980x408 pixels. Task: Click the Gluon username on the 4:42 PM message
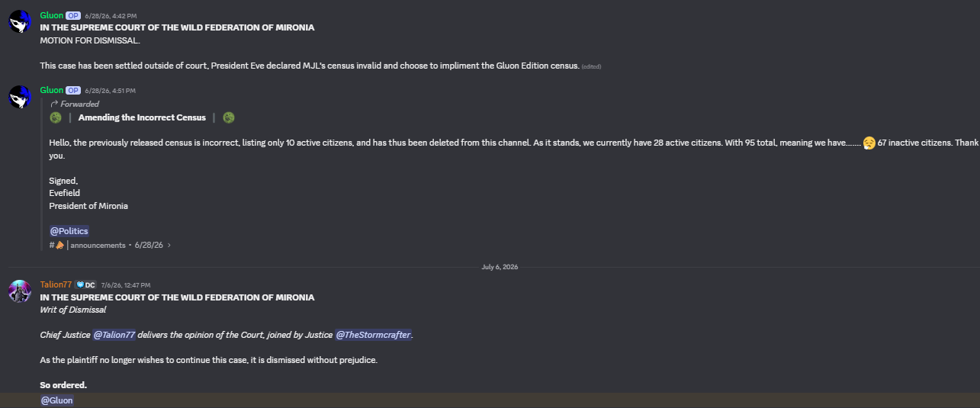pyautogui.click(x=52, y=15)
